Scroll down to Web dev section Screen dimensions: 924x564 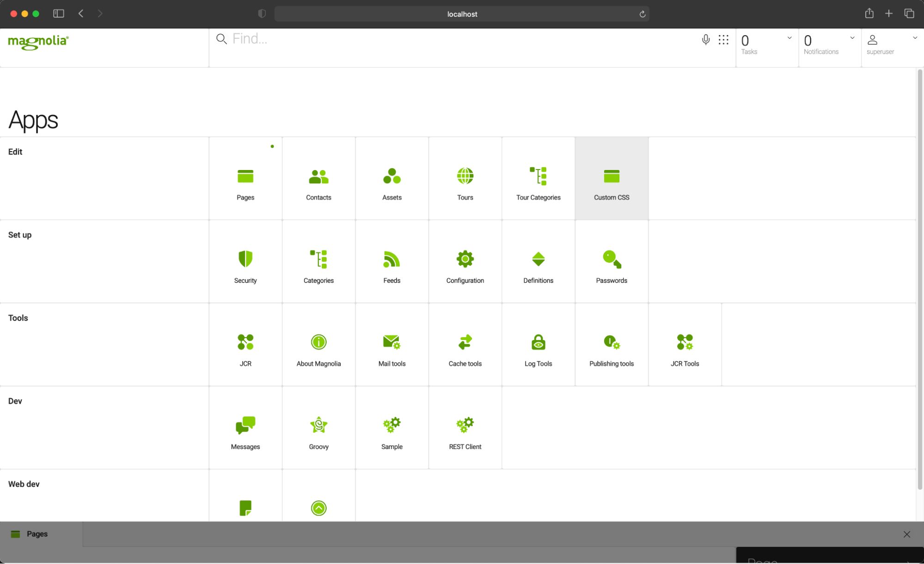coord(24,484)
